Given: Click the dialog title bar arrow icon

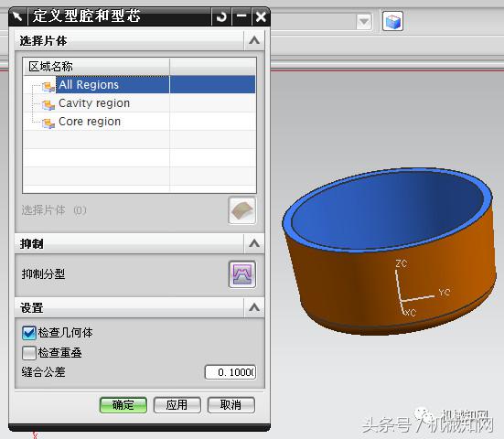Looking at the screenshot, I should [17, 16].
